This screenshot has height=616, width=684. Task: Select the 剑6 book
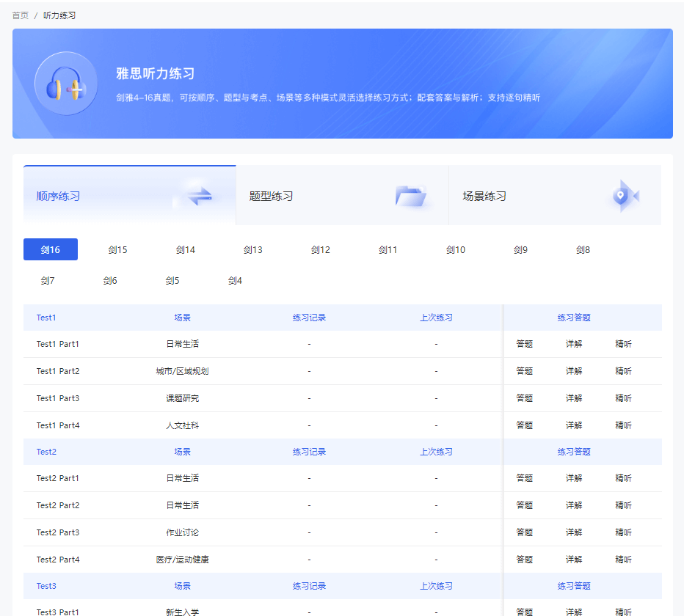pos(110,280)
